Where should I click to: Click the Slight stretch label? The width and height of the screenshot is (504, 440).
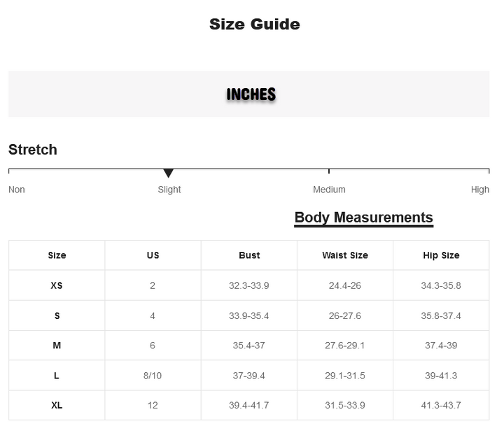click(x=169, y=190)
